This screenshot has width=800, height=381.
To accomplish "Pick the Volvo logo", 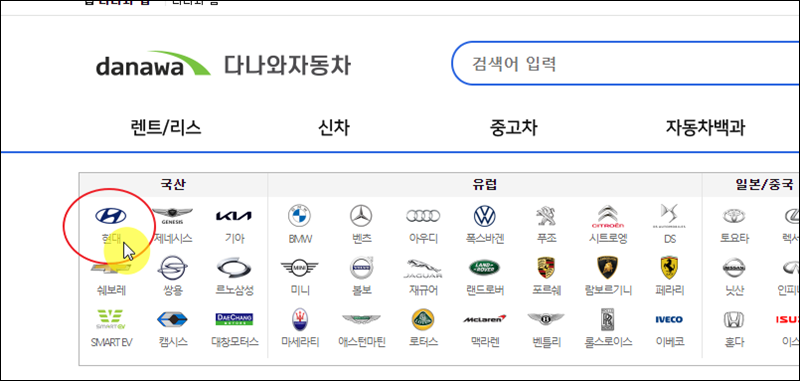I will tap(361, 268).
